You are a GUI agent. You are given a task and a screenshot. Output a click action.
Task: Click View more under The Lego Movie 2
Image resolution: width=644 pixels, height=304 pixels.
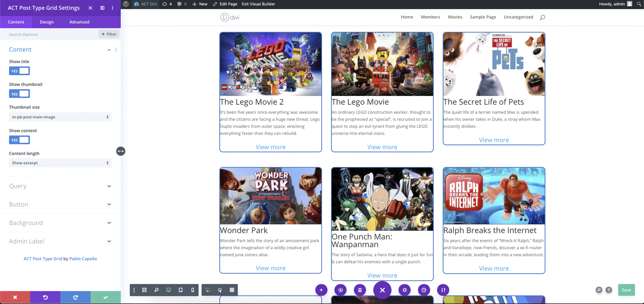click(x=270, y=147)
